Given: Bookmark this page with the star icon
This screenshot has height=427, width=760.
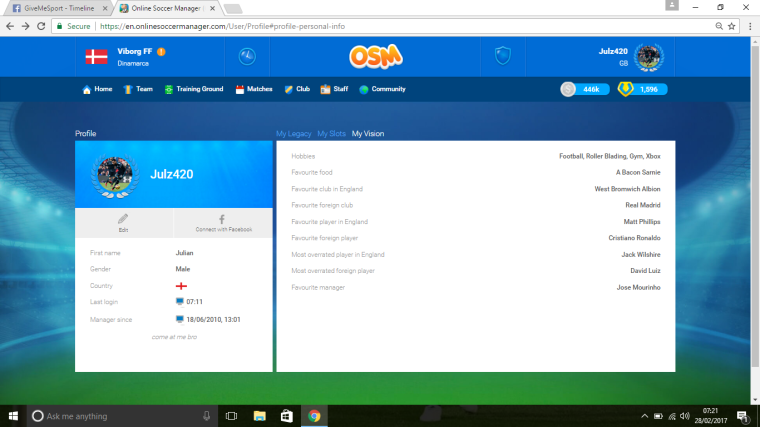Looking at the screenshot, I should pos(732,26).
